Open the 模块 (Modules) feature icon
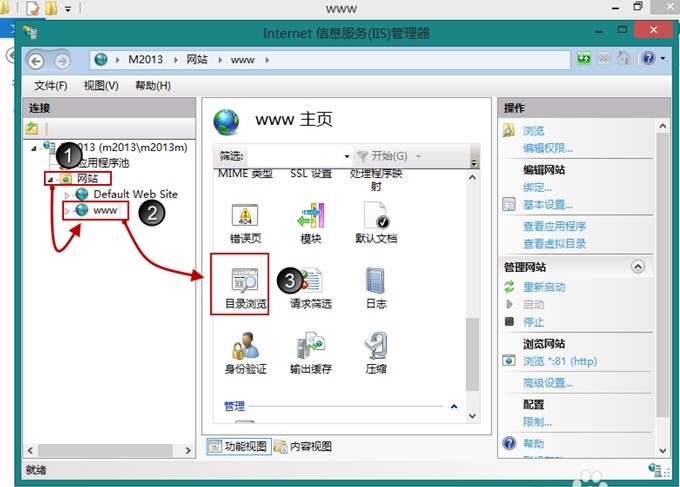The height and width of the screenshot is (487, 680). (311, 223)
